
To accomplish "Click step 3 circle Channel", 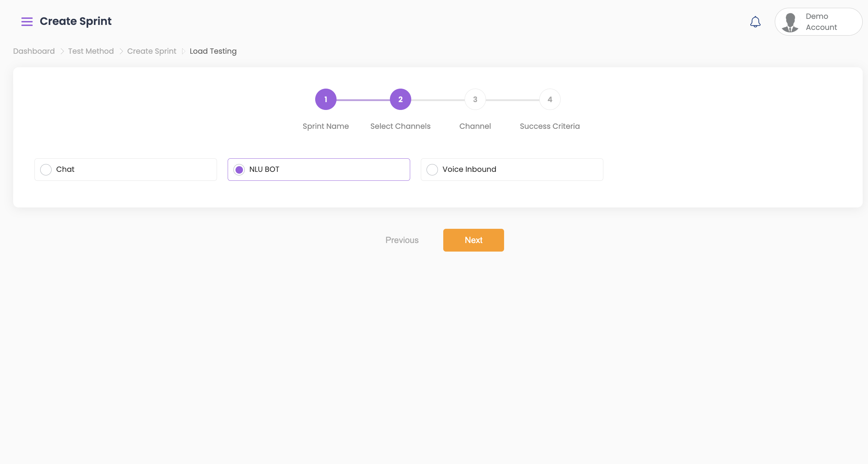I will coord(475,100).
